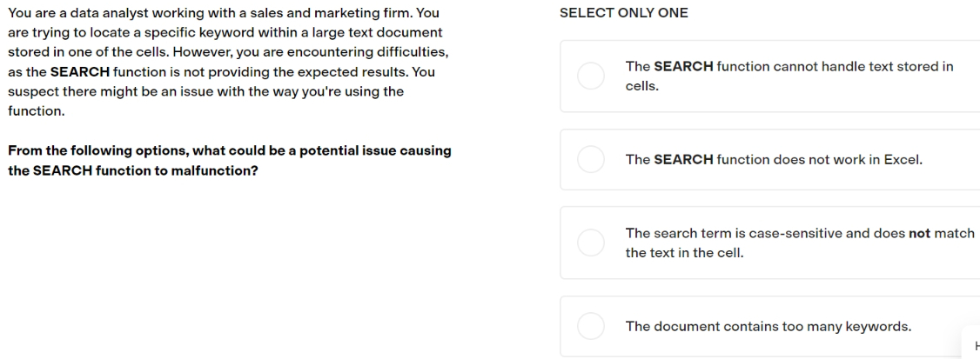Open the partially visible widget at bottom-right corner

(972, 344)
